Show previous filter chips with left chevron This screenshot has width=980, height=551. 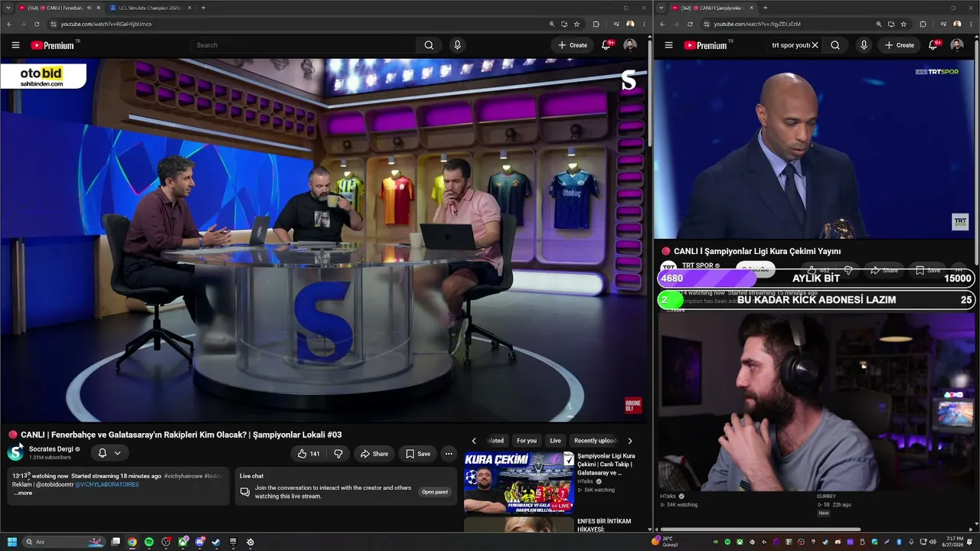click(474, 441)
